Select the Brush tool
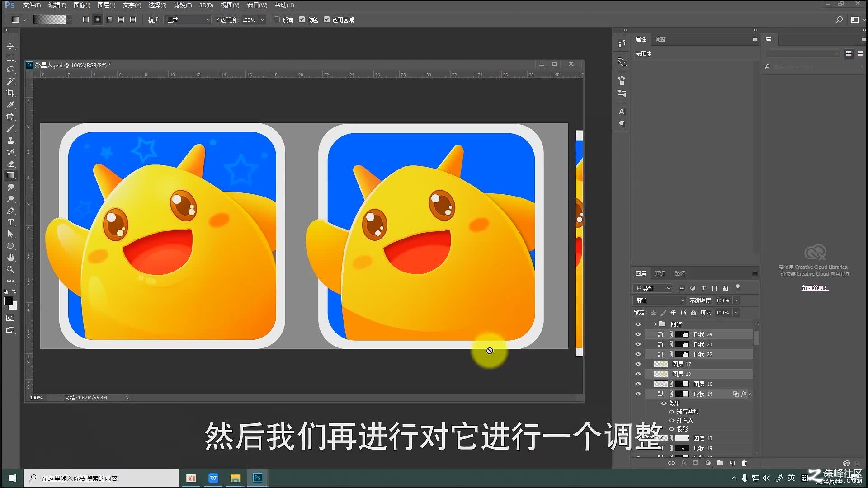This screenshot has width=868, height=488. click(x=10, y=129)
